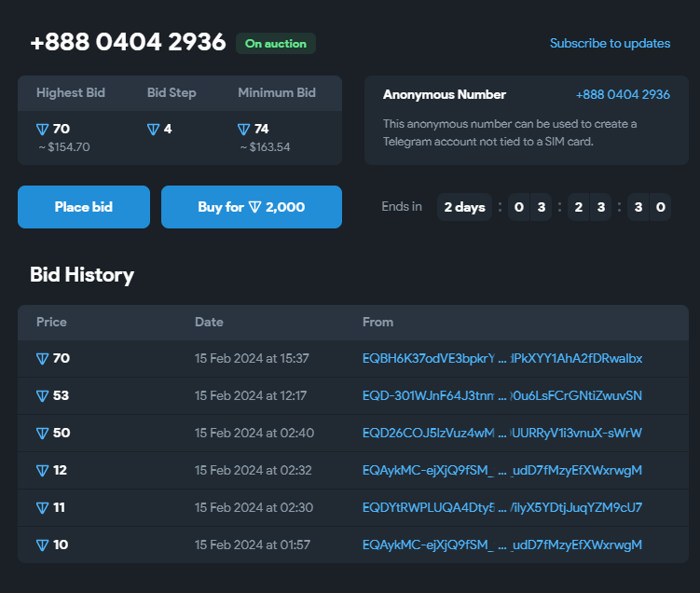Click the date 15 Feb 2024 at 12:17
700x593 pixels.
[251, 395]
